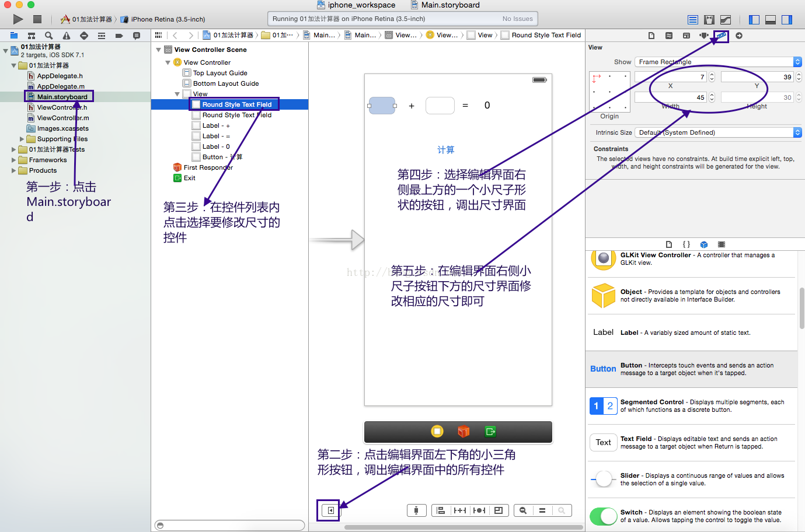805x532 pixels.
Task: Click the Width field showing 45
Action: click(x=671, y=97)
